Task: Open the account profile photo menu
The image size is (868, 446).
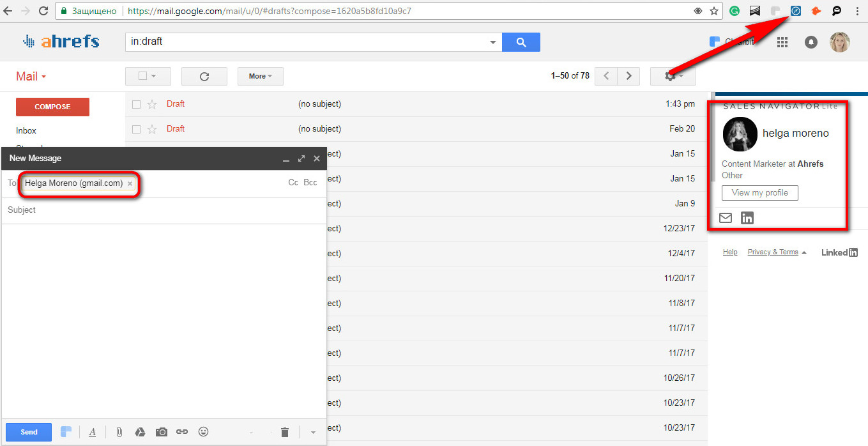Action: [x=840, y=42]
